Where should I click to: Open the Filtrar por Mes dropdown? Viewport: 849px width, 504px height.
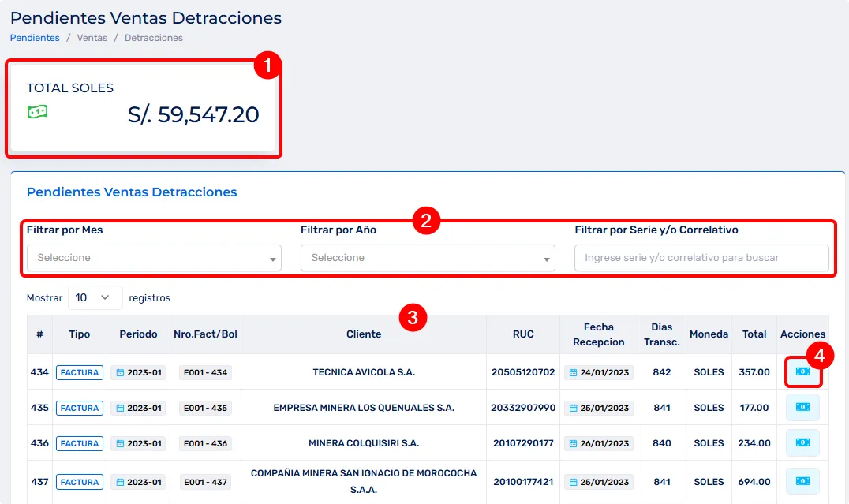click(x=154, y=258)
